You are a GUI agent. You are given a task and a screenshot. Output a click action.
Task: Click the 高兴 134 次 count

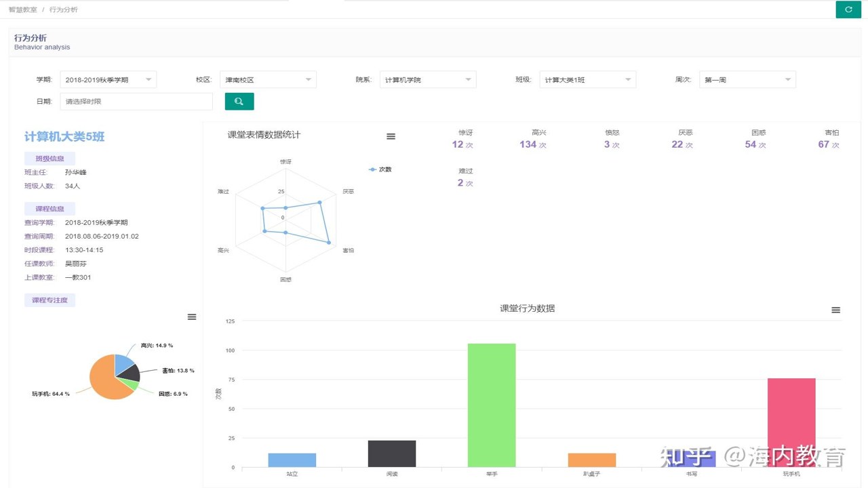532,144
